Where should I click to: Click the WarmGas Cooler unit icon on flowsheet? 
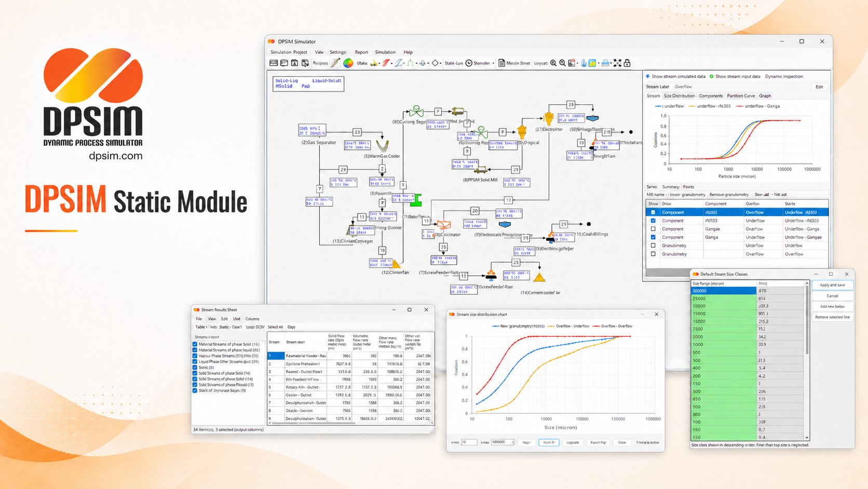(383, 146)
